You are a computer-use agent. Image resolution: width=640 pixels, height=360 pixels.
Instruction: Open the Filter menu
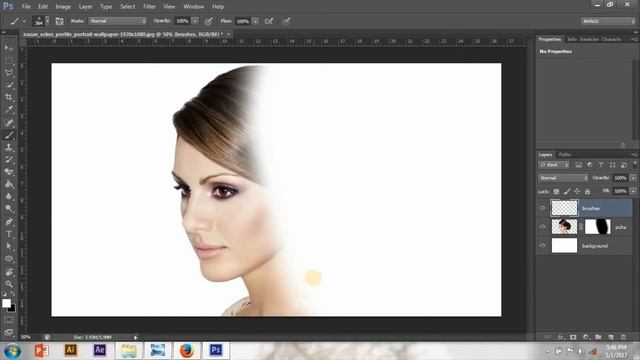pos(149,7)
